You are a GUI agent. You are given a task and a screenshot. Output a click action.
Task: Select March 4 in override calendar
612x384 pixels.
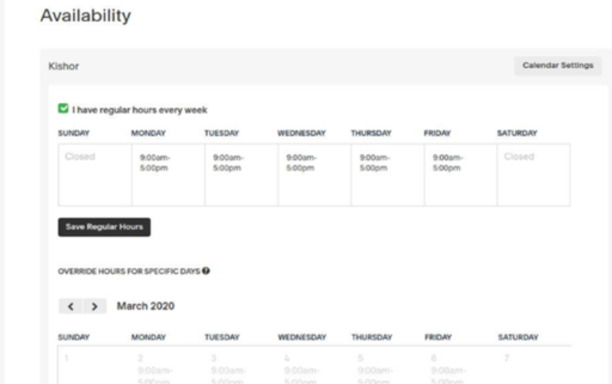(315, 365)
